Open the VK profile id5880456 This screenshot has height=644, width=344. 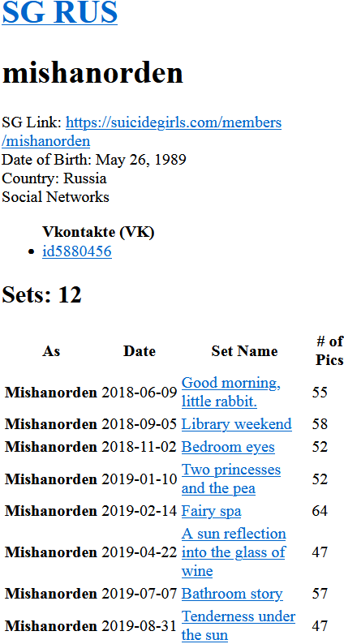click(77, 251)
